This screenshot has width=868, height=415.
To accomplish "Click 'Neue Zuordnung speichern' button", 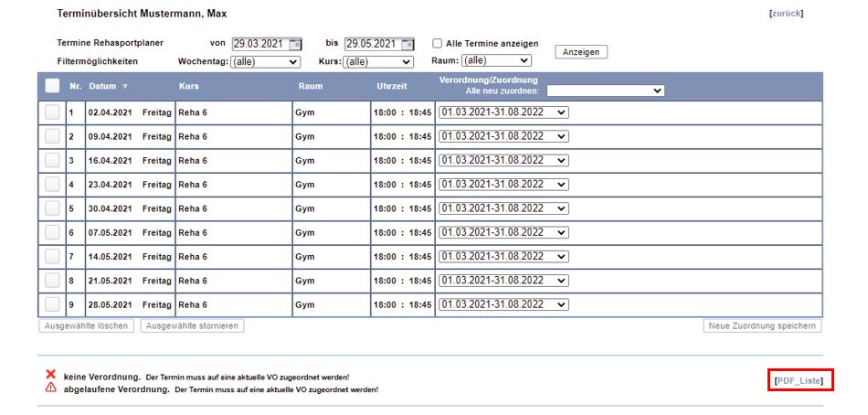I will [x=763, y=326].
